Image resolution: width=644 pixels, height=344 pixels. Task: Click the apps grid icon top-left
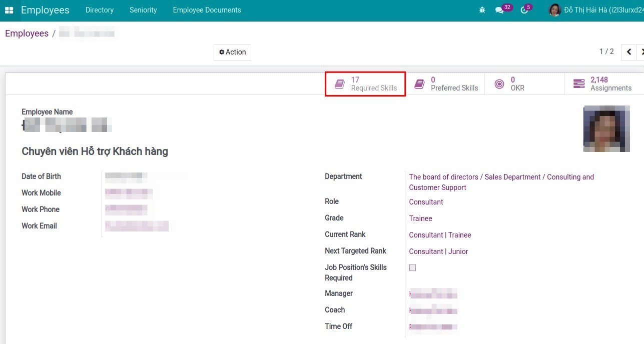coord(9,9)
